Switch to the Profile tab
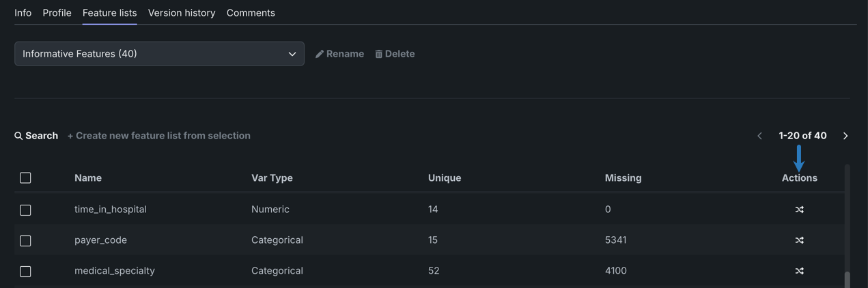868x288 pixels. 57,13
